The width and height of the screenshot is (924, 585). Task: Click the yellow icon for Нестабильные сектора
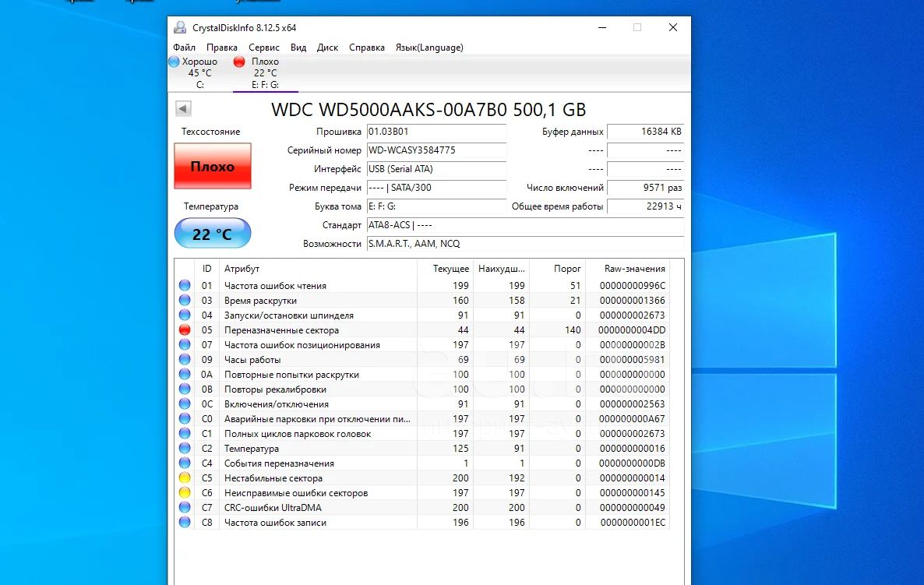click(185, 478)
